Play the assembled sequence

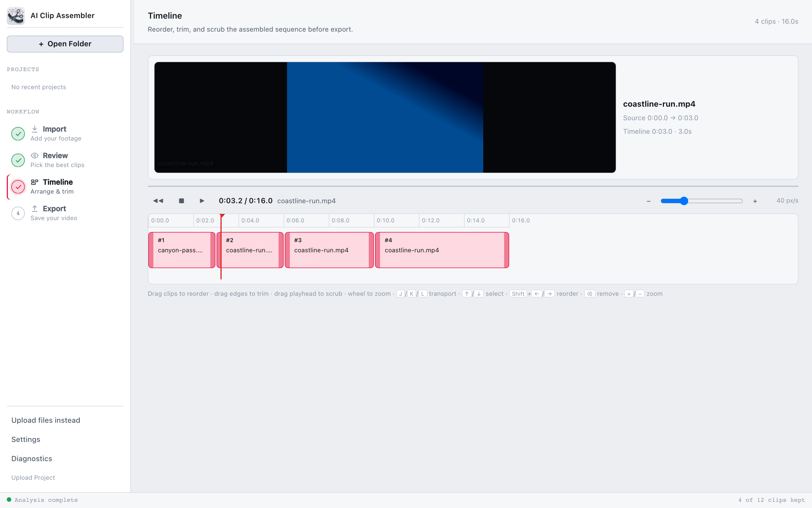tap(202, 201)
